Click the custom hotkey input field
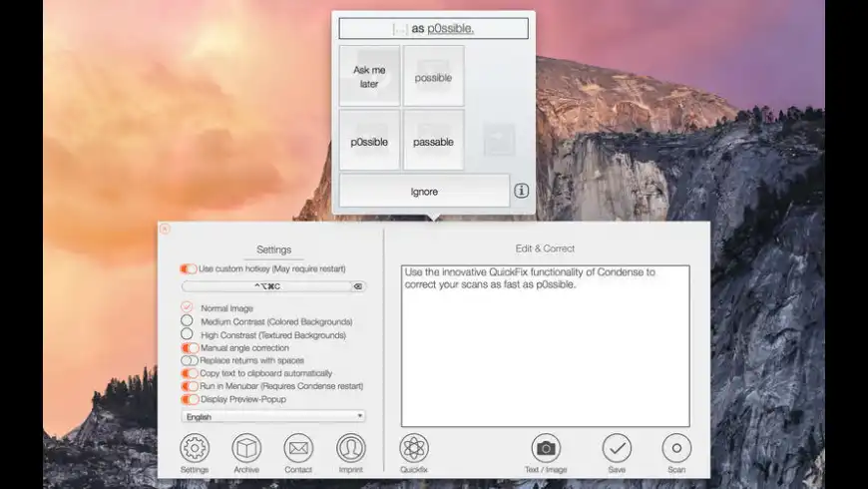Viewport: 868px width, 489px height. click(x=266, y=286)
